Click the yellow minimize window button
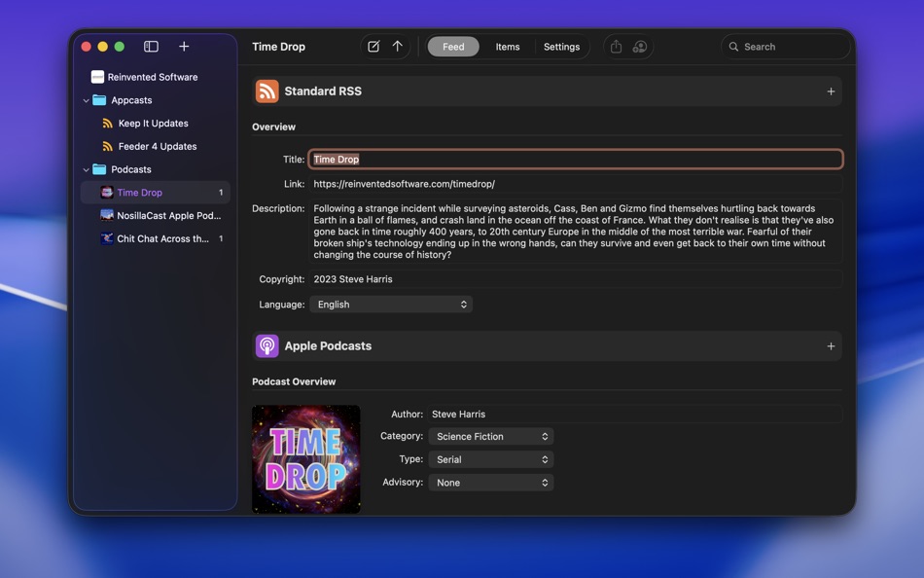The height and width of the screenshot is (578, 924). (x=102, y=47)
